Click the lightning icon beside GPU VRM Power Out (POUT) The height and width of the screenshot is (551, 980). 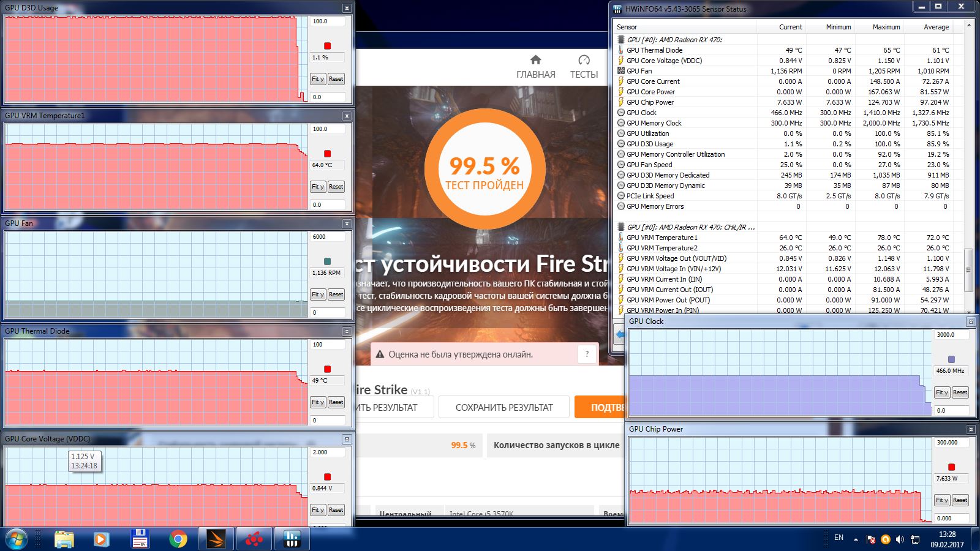click(x=620, y=300)
